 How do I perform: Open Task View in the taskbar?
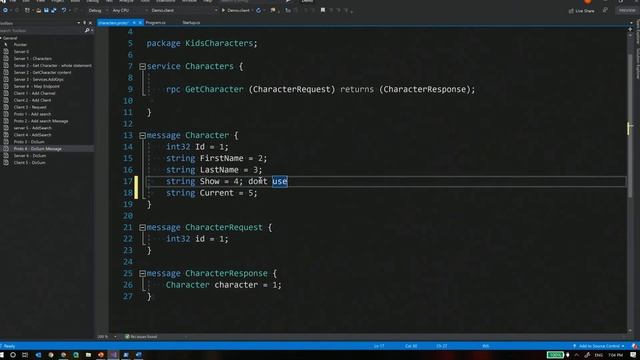coord(25,355)
